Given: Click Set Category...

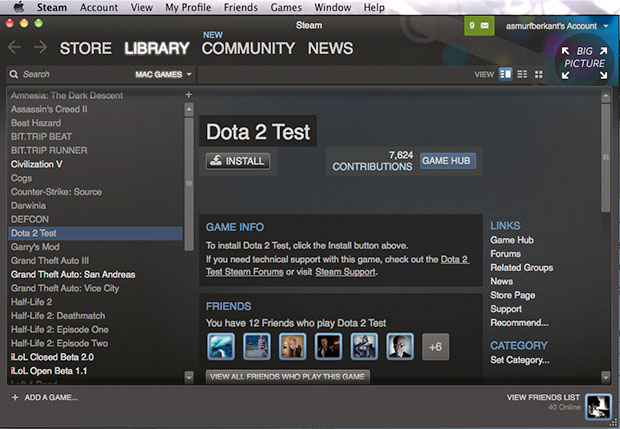Looking at the screenshot, I should click(x=519, y=360).
